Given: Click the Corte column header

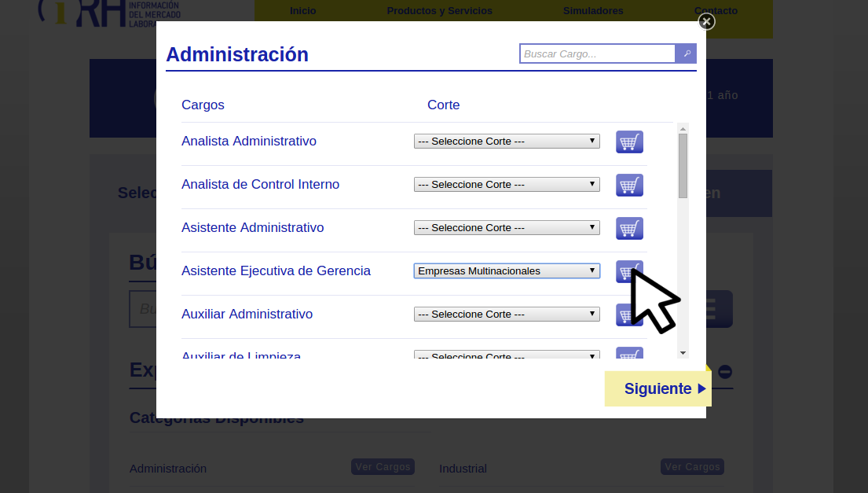Looking at the screenshot, I should [443, 105].
